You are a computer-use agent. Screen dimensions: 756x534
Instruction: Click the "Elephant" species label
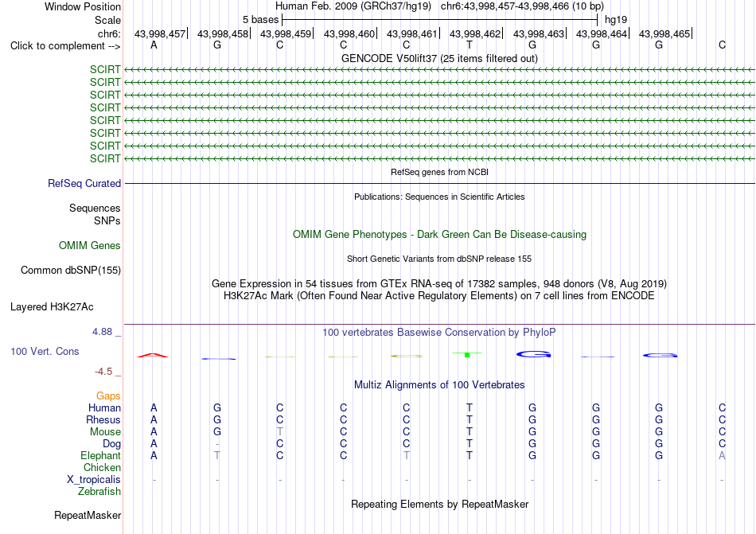(x=100, y=456)
